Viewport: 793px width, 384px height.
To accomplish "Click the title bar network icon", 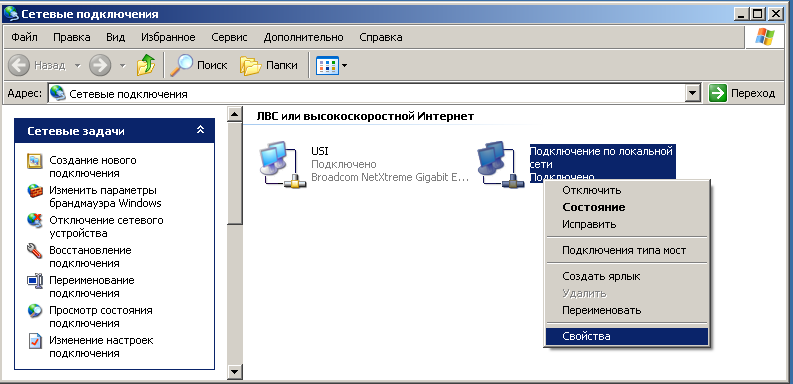I will pyautogui.click(x=11, y=14).
